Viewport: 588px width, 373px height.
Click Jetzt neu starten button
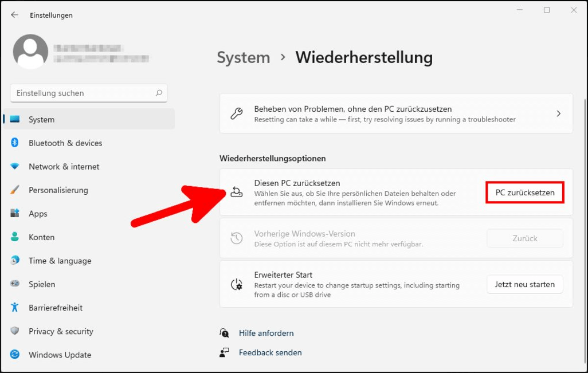(x=525, y=284)
